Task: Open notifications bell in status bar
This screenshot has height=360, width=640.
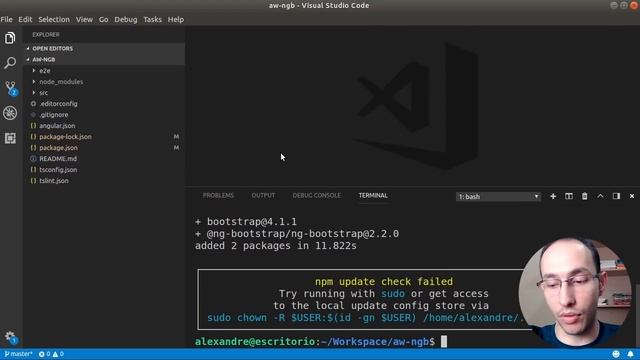Action: click(631, 354)
